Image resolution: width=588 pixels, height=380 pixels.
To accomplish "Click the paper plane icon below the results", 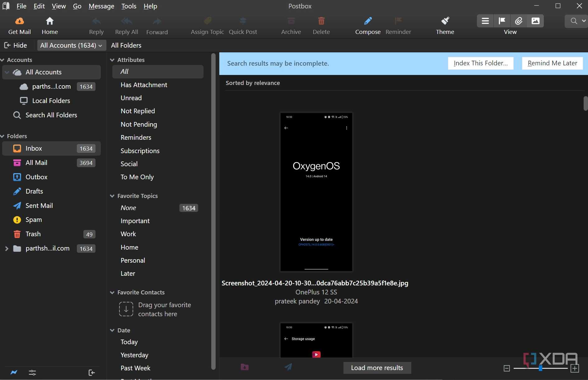I will click(x=288, y=367).
